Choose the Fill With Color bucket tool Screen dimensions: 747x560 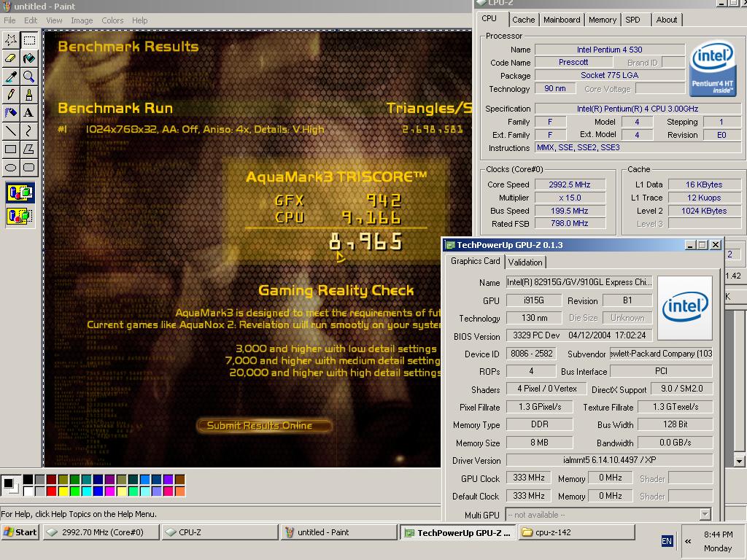coord(29,58)
